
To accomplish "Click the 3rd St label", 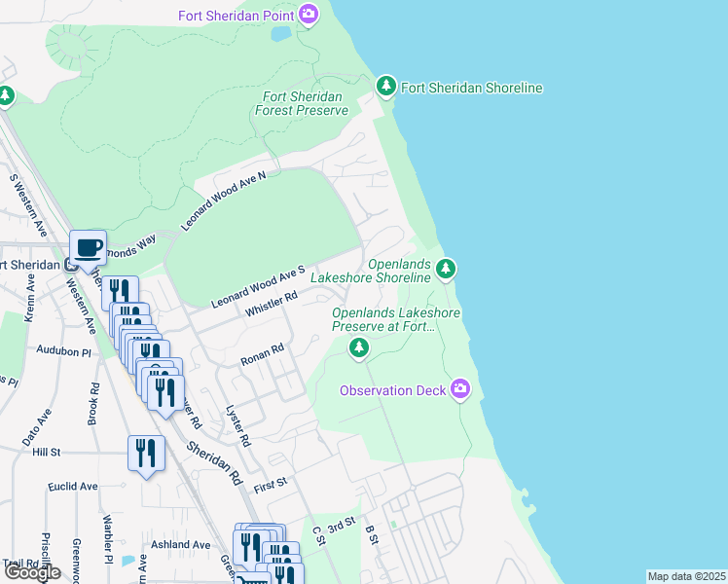I will pyautogui.click(x=342, y=525).
